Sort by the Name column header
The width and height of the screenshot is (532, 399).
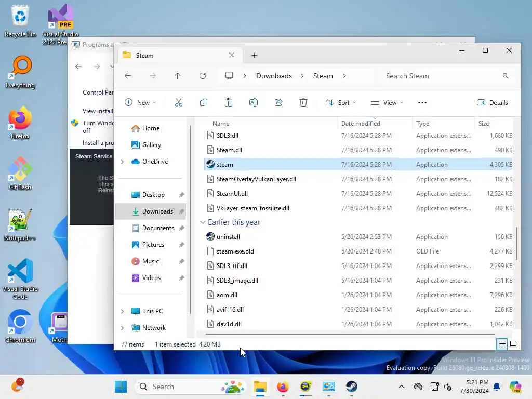[x=220, y=124]
